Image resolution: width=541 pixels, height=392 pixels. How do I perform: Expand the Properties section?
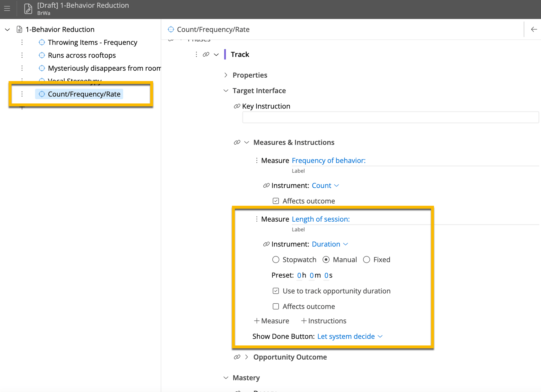click(226, 75)
